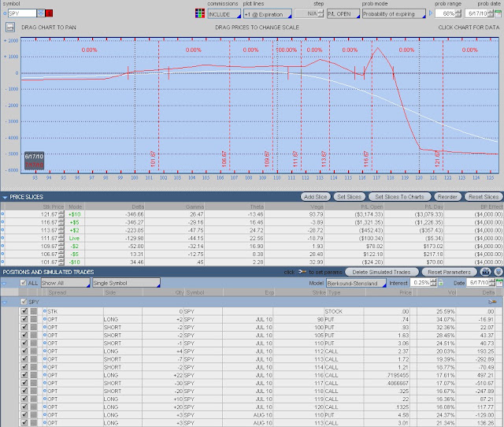Click the blue play arrow before prob range
Screen dimensions: 504x427
tap(431, 13)
